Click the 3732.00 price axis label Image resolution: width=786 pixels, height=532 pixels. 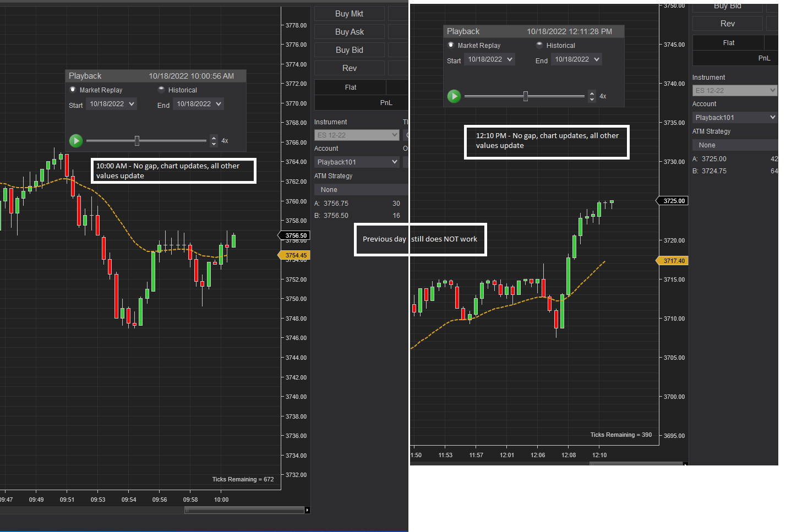pos(296,475)
